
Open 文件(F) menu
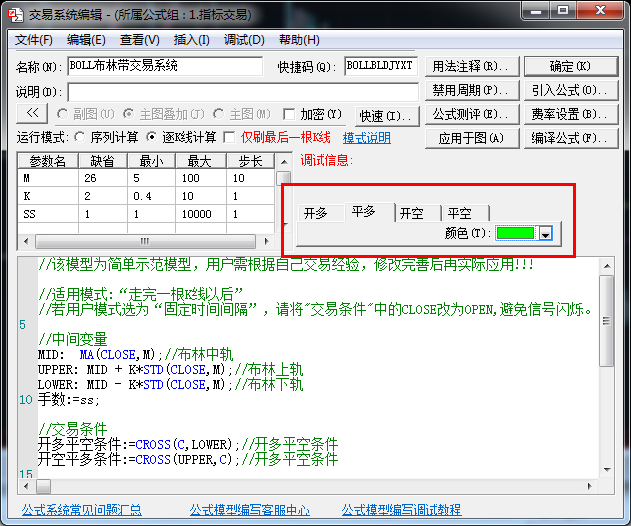(x=34, y=40)
